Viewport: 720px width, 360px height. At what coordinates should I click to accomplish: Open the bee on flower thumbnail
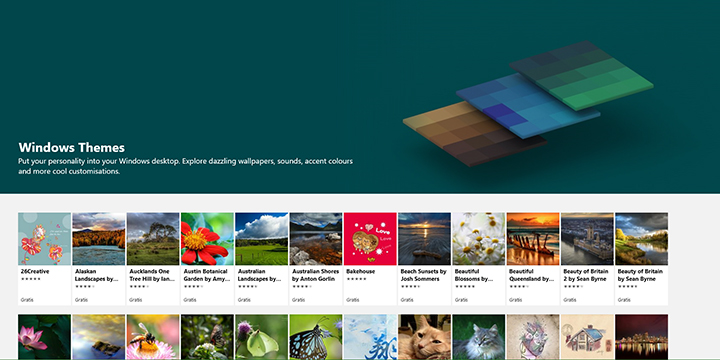[x=153, y=337]
